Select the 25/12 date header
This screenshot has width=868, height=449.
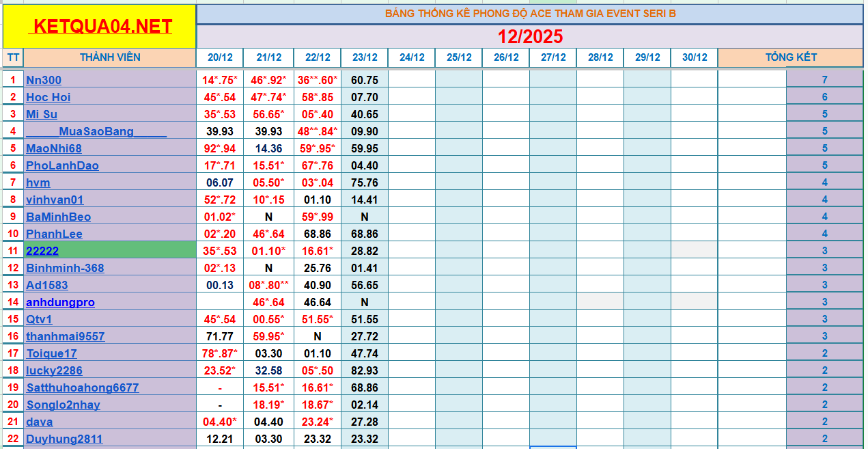459,57
